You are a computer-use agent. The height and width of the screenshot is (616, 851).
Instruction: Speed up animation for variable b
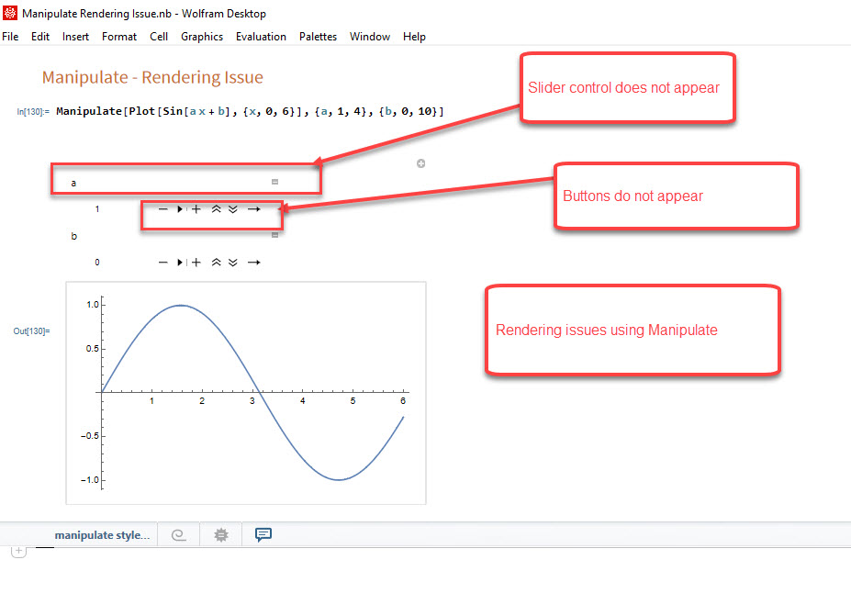pyautogui.click(x=216, y=263)
